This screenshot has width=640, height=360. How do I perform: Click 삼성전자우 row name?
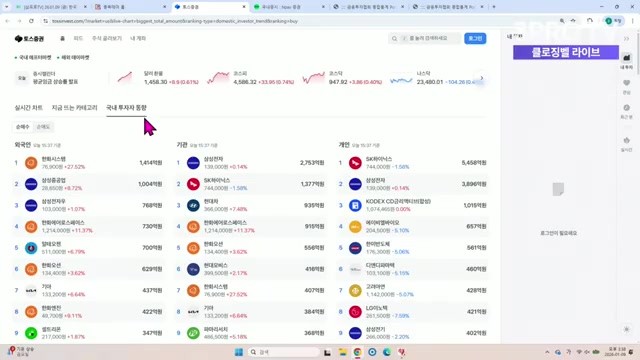(x=53, y=202)
